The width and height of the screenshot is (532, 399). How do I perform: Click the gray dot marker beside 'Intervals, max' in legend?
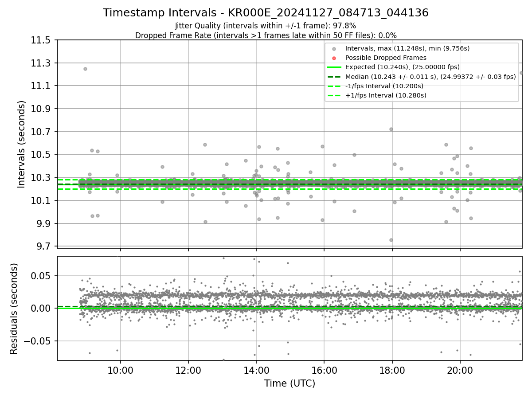(x=334, y=48)
